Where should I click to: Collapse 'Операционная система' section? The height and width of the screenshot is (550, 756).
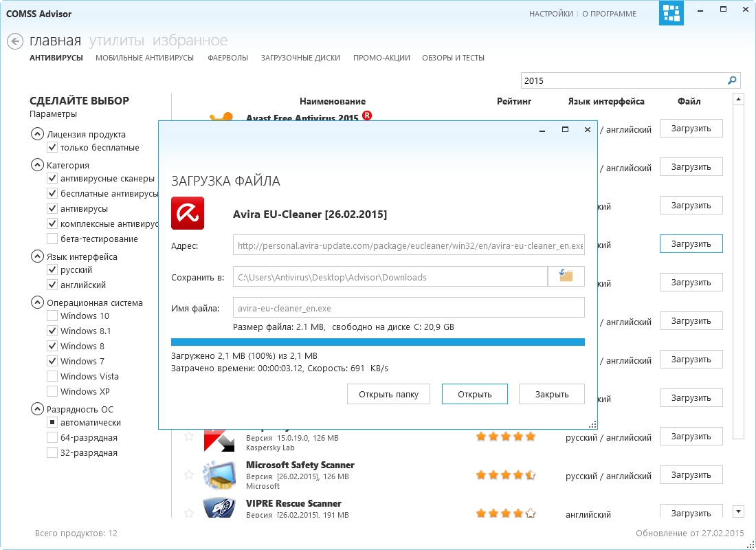click(x=37, y=302)
